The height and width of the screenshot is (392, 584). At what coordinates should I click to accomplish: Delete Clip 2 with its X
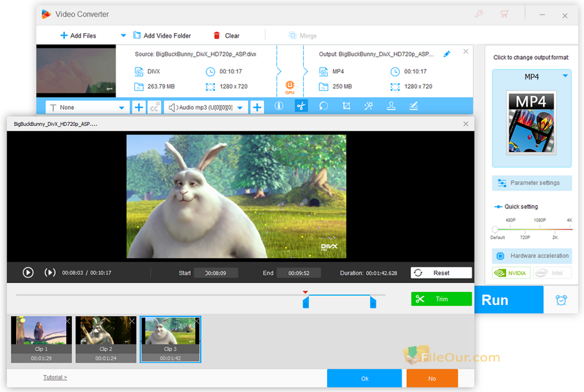132,321
